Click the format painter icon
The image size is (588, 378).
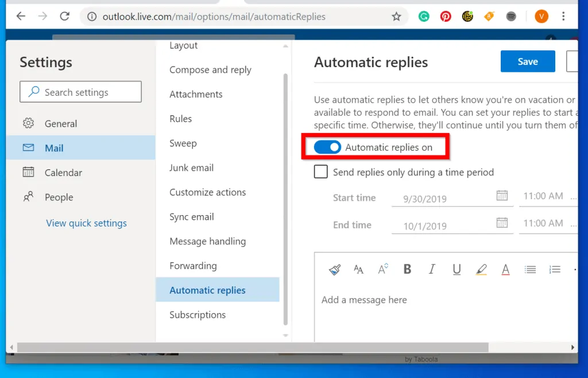335,270
